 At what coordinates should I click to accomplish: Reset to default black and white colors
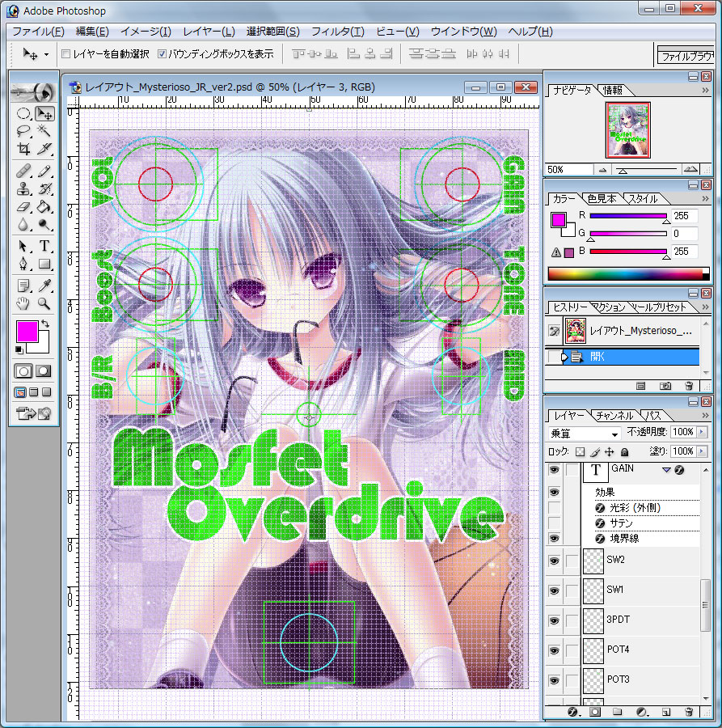point(19,349)
